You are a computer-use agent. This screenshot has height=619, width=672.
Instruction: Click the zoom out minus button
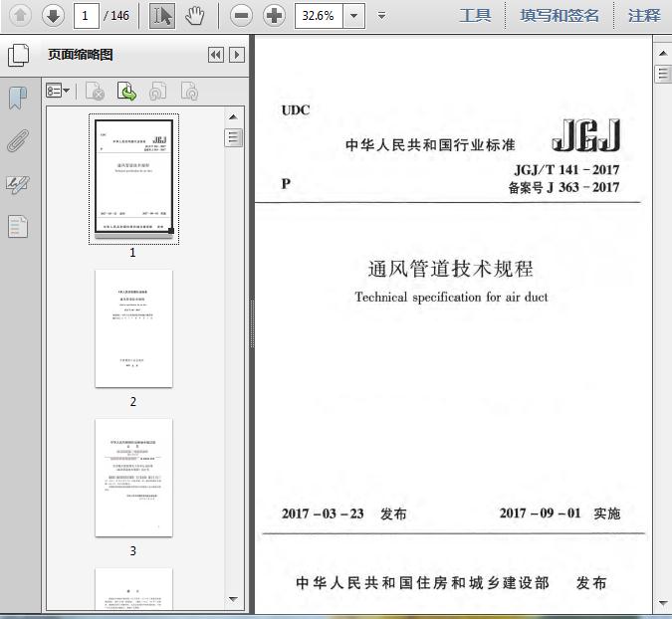pyautogui.click(x=240, y=15)
